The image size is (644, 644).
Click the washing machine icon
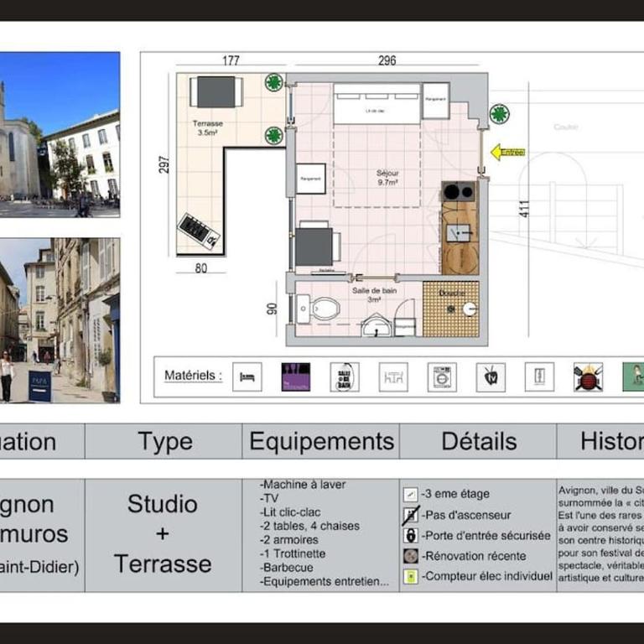point(442,377)
